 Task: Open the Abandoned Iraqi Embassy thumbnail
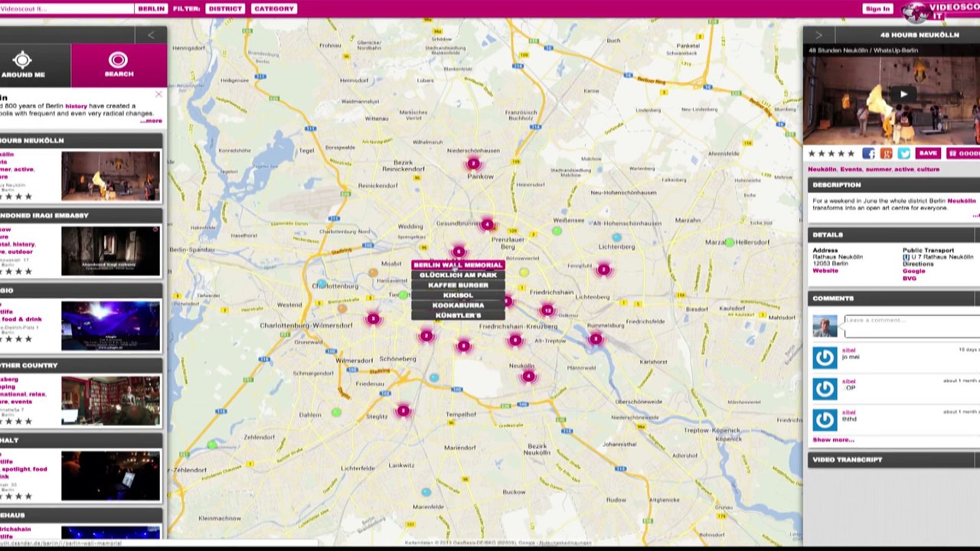tap(111, 251)
